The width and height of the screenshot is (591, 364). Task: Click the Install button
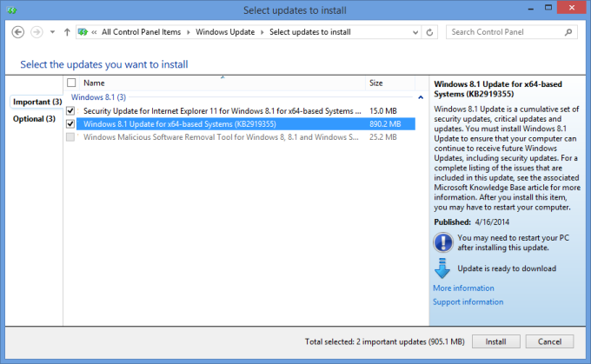(x=495, y=341)
